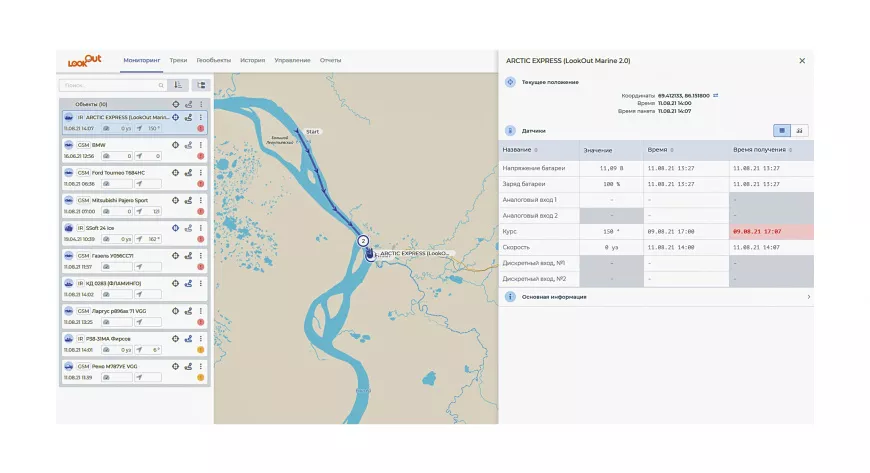870x473 pixels.
Task: Locate all objects using the header crosshair icon
Action: click(175, 104)
